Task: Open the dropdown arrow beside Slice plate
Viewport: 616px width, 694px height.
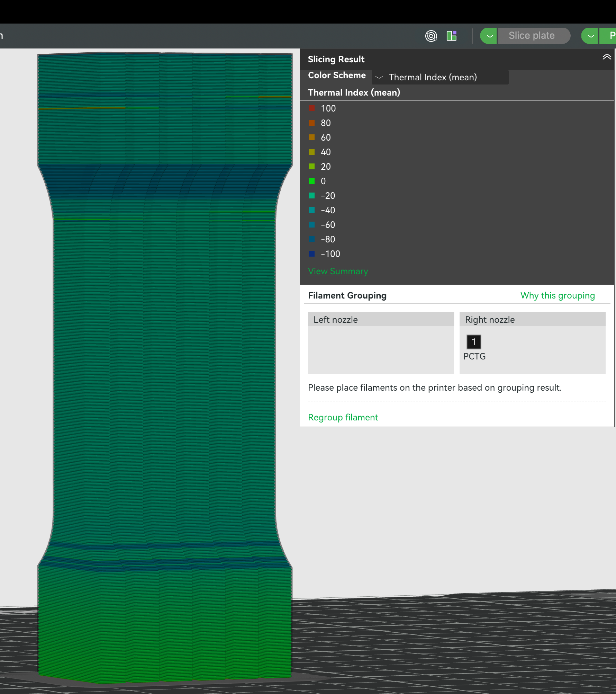Action: click(x=489, y=36)
